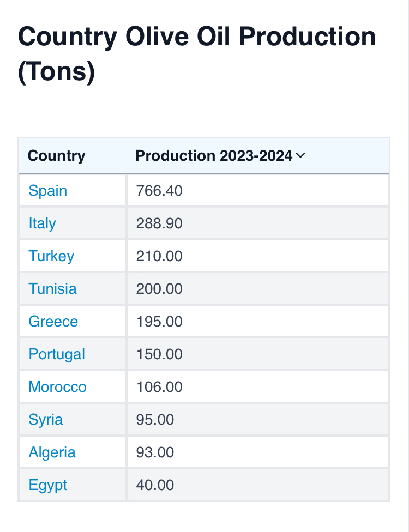Click the sort chevron beside Production 2023-2024
Viewport: 409px width, 532px height.
point(300,156)
